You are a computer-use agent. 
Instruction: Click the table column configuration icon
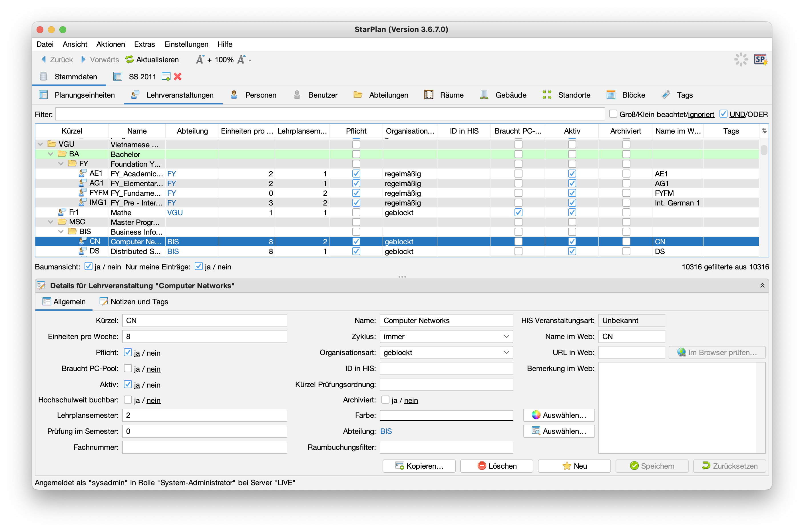click(x=764, y=131)
